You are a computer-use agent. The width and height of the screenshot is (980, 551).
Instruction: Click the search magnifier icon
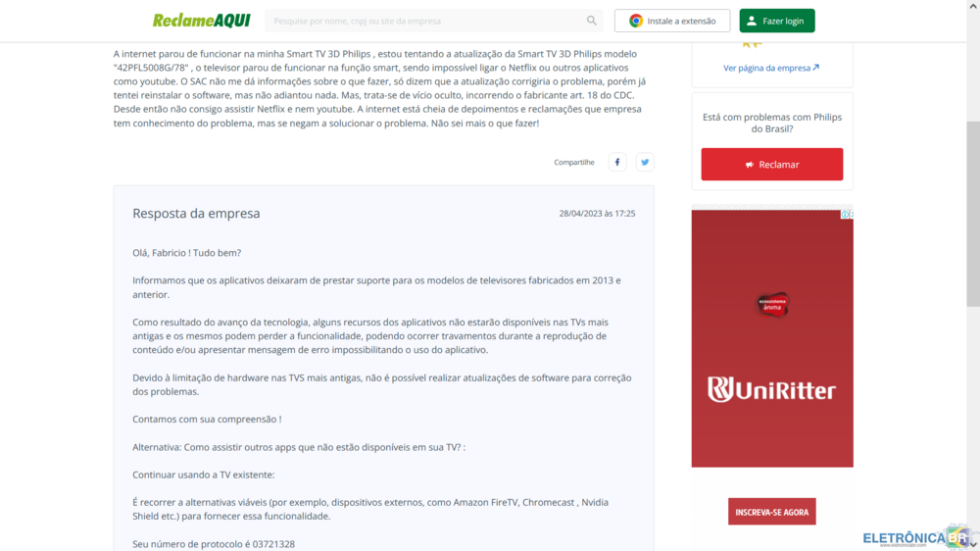point(591,21)
